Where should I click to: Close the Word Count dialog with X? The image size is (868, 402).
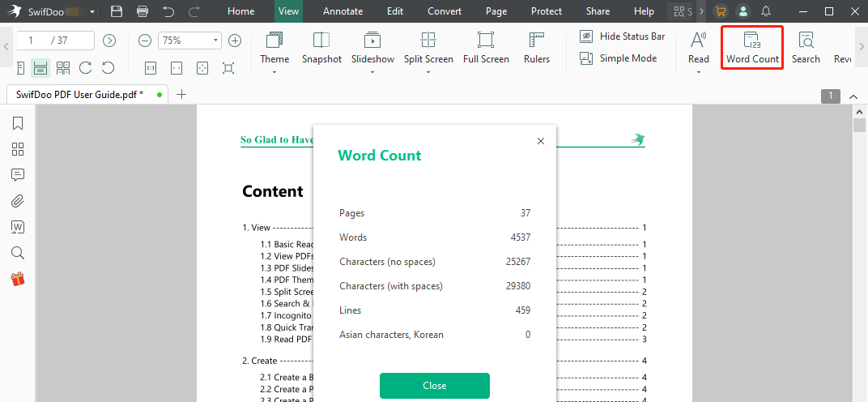tap(541, 141)
